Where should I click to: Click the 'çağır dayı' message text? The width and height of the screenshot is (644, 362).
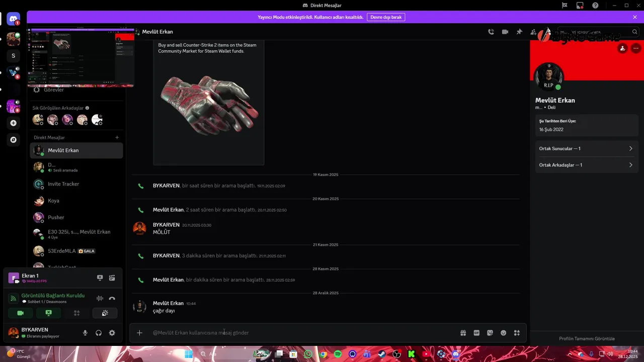tap(164, 311)
